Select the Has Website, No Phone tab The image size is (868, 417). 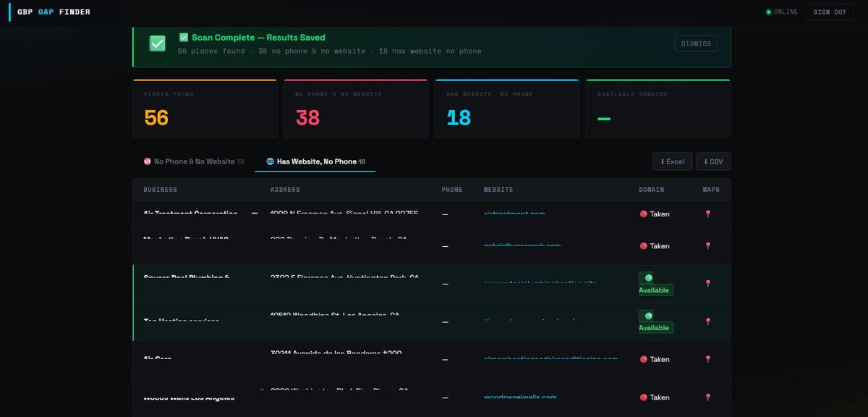(x=315, y=161)
